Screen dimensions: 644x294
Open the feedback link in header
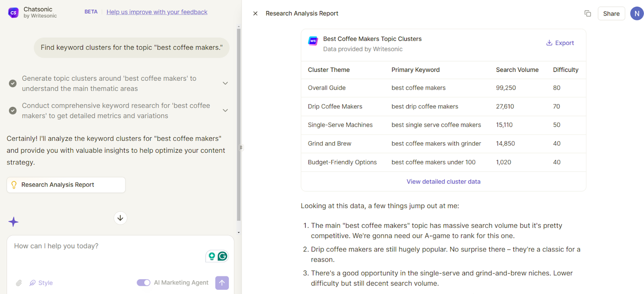click(157, 12)
